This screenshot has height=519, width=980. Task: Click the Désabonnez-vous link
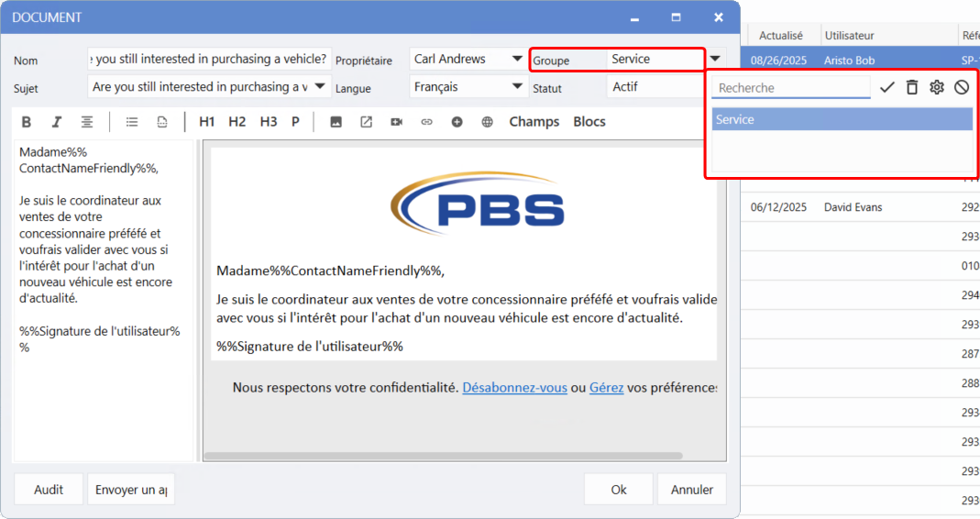(x=514, y=388)
